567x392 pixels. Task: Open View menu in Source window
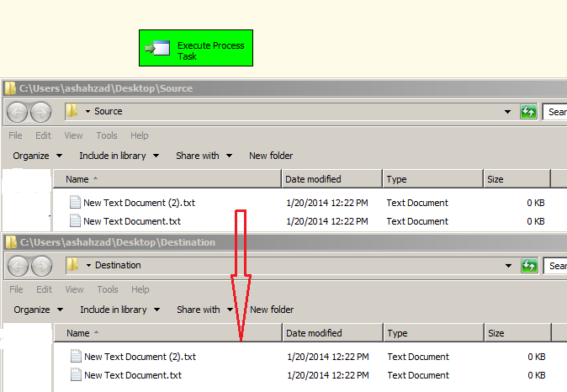(73, 135)
